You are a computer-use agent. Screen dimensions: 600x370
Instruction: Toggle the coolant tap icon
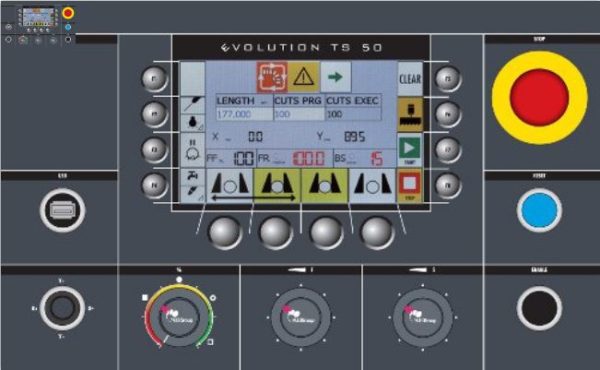tap(192, 176)
